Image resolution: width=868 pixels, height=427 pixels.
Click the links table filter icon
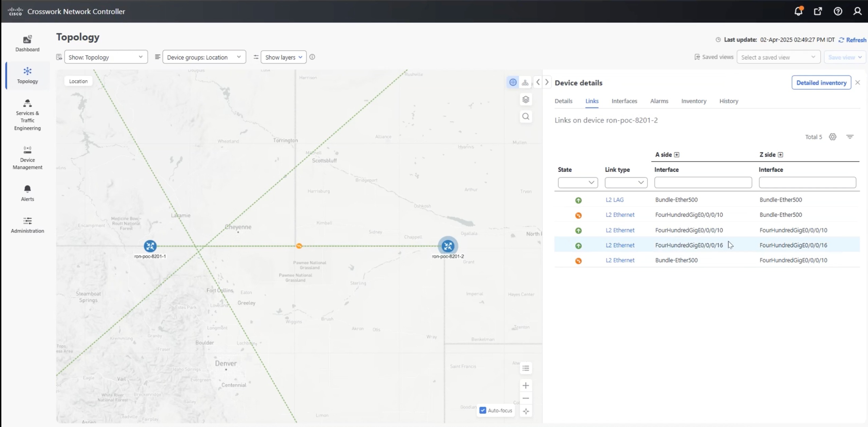pyautogui.click(x=850, y=137)
